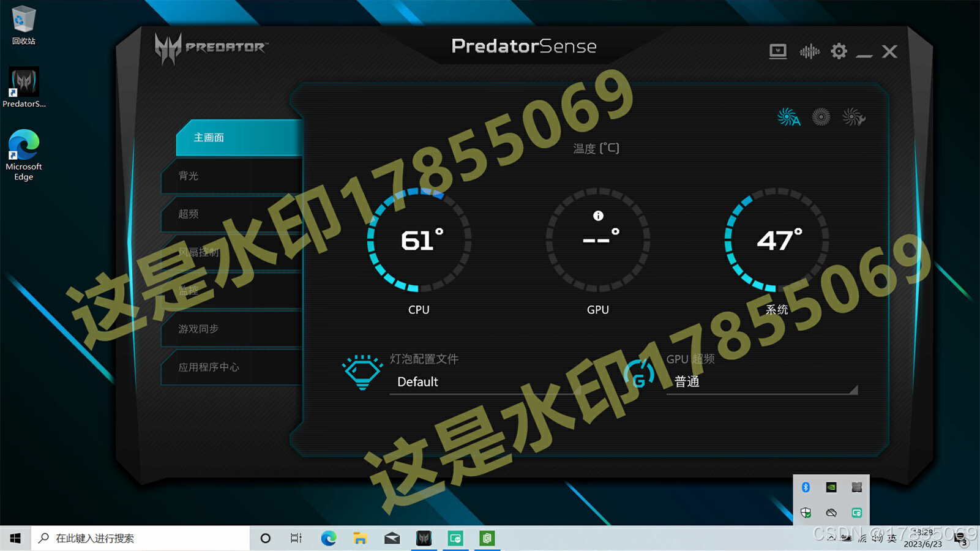Click the taskbar search box
980x551 pixels.
141,538
